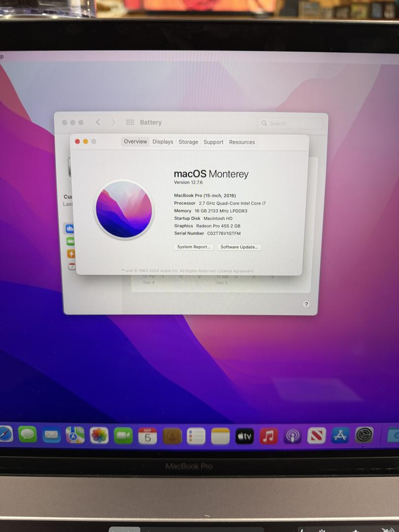The image size is (399, 532).
Task: Open the Resources tab
Action: pos(242,142)
